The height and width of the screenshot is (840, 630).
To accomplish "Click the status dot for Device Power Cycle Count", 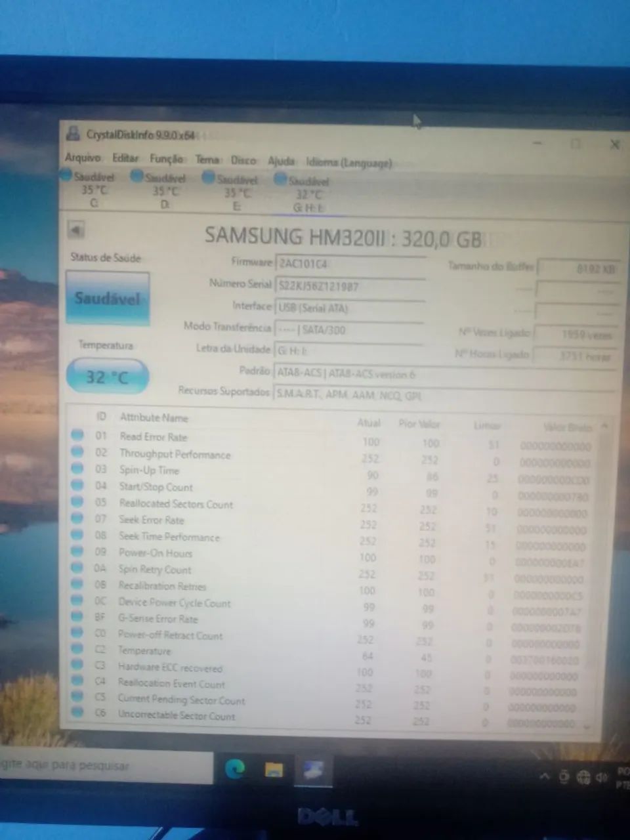I will pyautogui.click(x=77, y=600).
